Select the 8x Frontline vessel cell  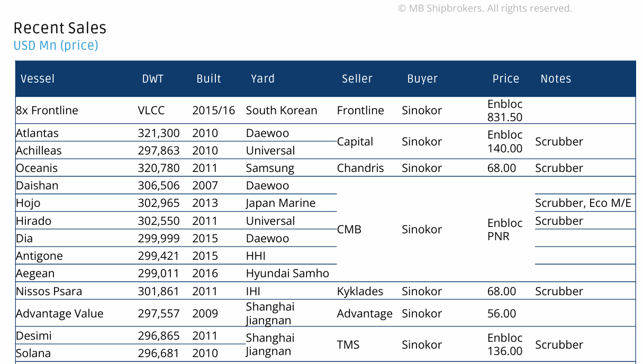47,111
